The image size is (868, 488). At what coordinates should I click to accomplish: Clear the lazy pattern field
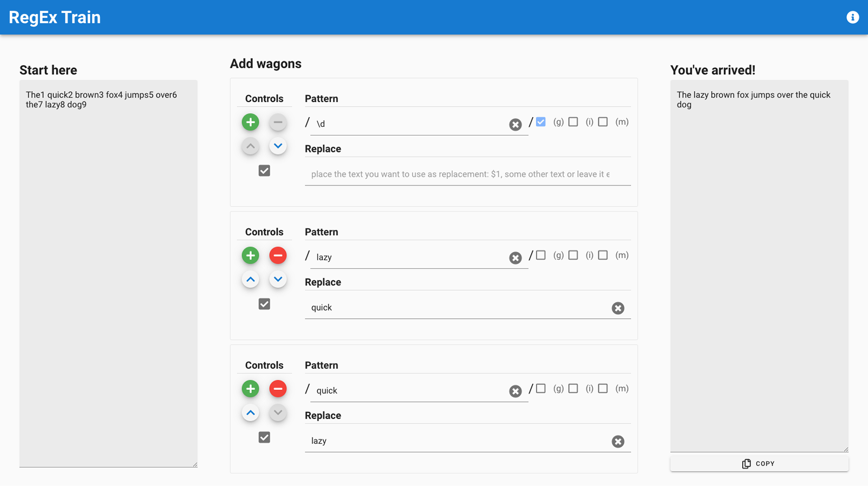pyautogui.click(x=515, y=258)
